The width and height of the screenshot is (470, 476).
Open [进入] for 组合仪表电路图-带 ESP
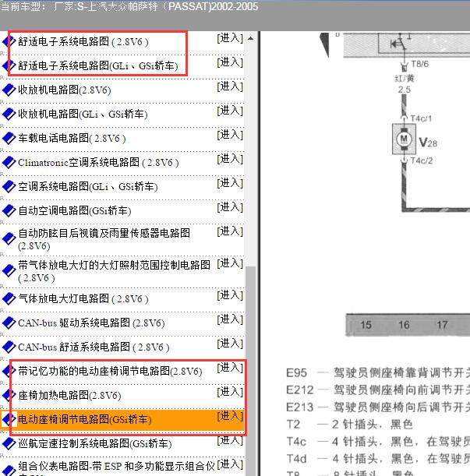(x=230, y=464)
